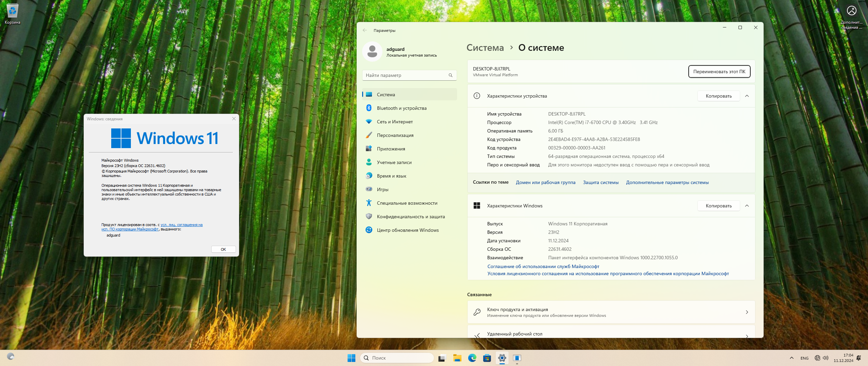Open Сеть и Интернет section
The width and height of the screenshot is (868, 366).
point(410,122)
